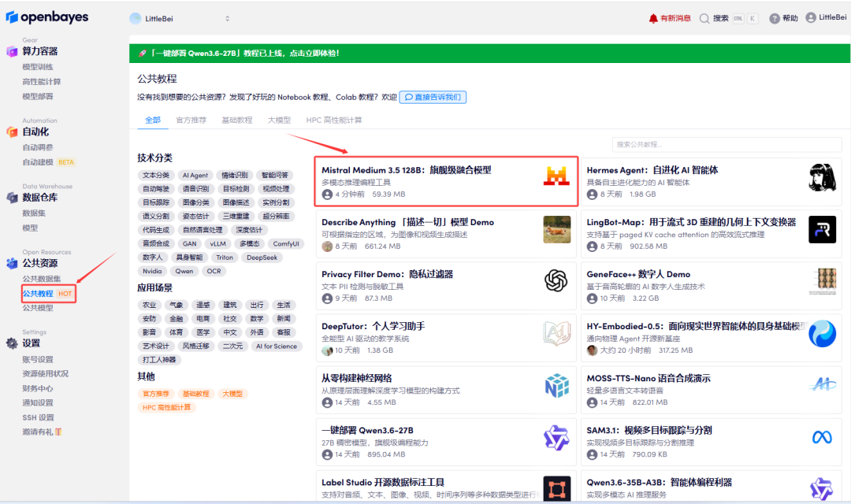The height and width of the screenshot is (504, 851).
Task: Click the Open Resources section icon
Action: click(12, 263)
